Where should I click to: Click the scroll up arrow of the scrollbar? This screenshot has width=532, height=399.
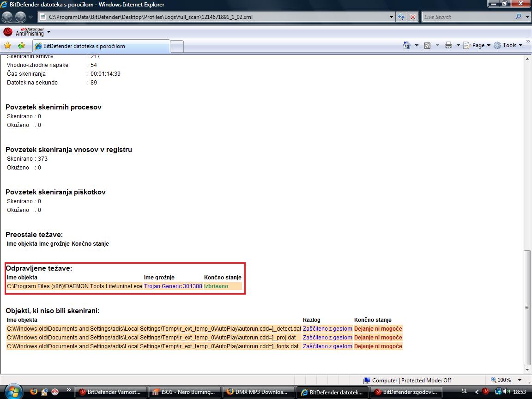(x=527, y=59)
